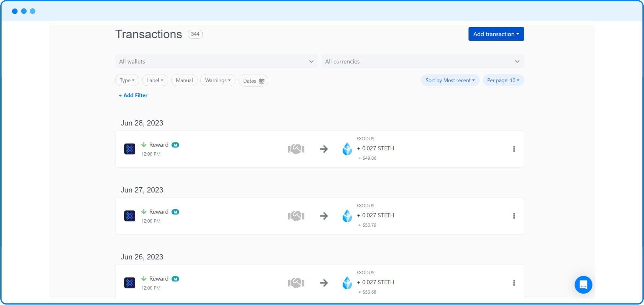Click Exodus wallet icon on Jun 28 transaction

tap(130, 149)
